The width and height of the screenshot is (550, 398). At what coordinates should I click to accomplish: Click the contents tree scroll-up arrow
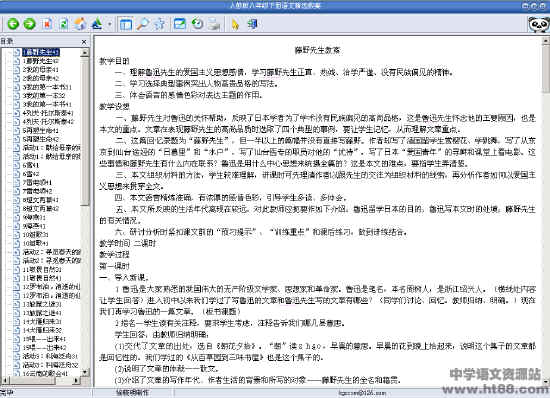(85, 53)
